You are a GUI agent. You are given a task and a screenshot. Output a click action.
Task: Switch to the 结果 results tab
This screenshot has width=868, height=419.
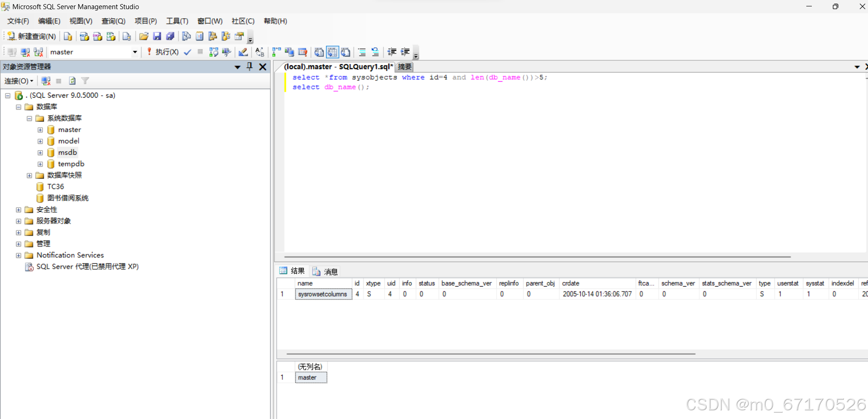point(292,271)
